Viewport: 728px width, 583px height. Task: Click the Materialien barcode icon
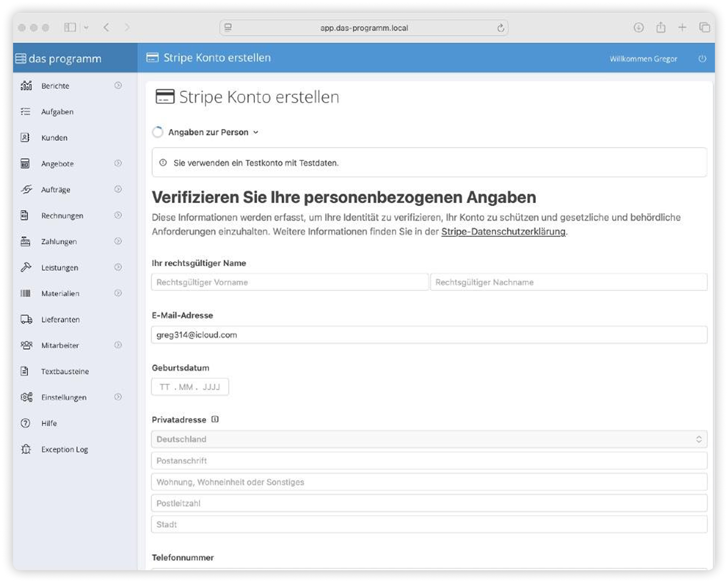(x=26, y=293)
